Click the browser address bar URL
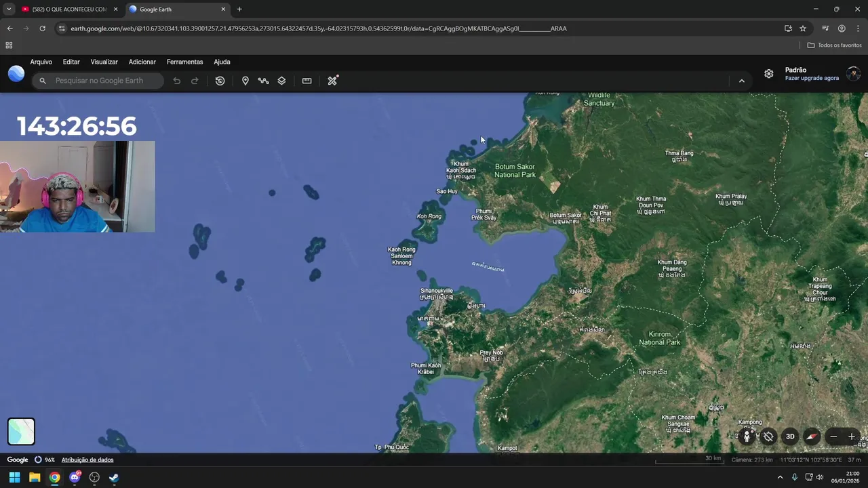 [x=319, y=28]
